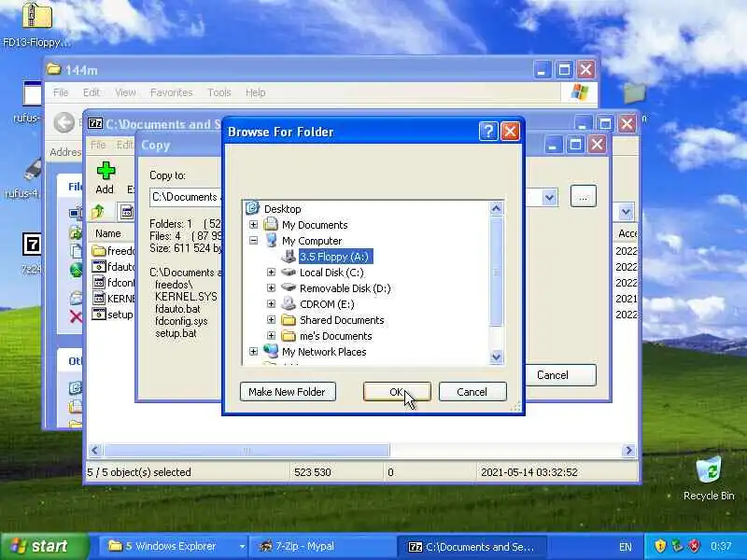Expand the CDROM (E:) node
This screenshot has height=560, width=747.
(x=271, y=304)
